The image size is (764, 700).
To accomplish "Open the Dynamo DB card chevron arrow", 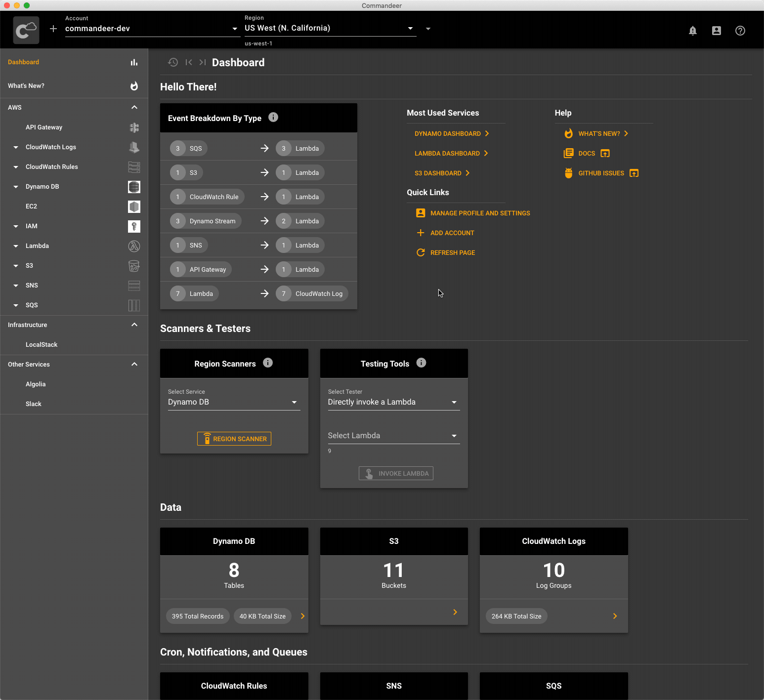I will [x=302, y=616].
